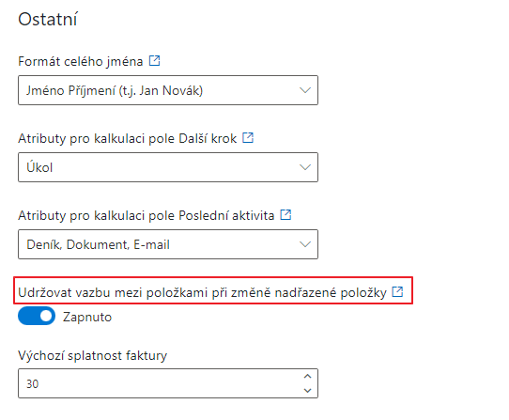Increase Výchozí splatnost faktury with up arrow

click(307, 377)
